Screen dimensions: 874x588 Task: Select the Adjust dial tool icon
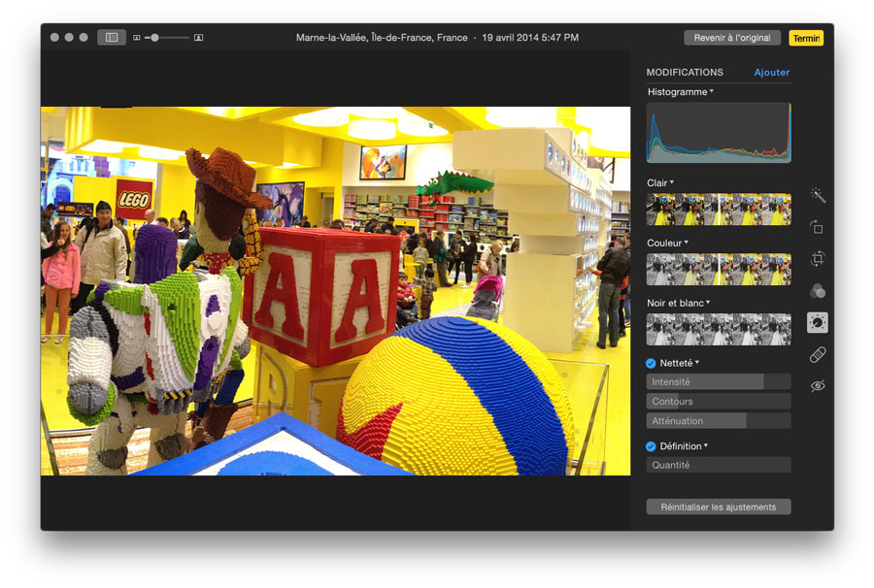pyautogui.click(x=818, y=323)
